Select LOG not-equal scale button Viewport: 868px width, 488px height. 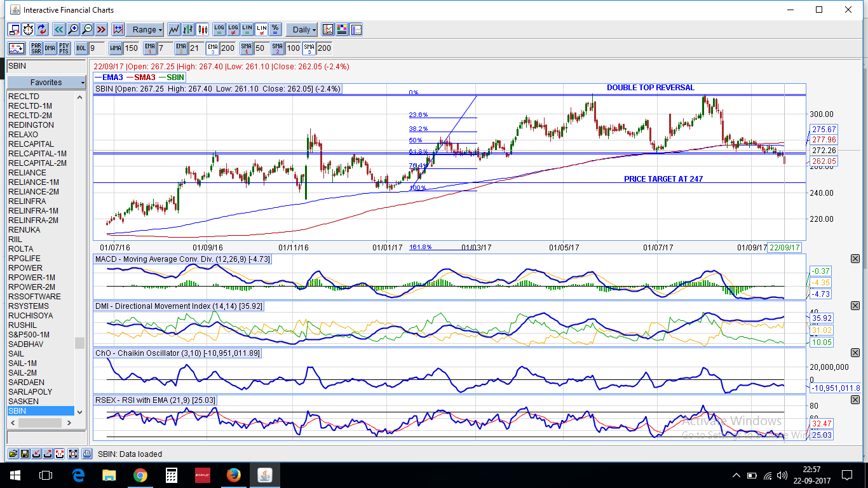(233, 29)
